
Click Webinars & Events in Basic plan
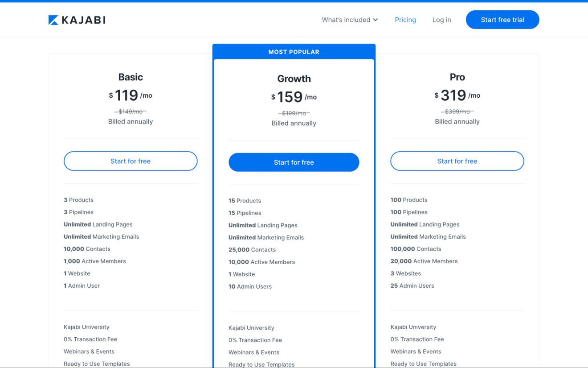pyautogui.click(x=89, y=351)
